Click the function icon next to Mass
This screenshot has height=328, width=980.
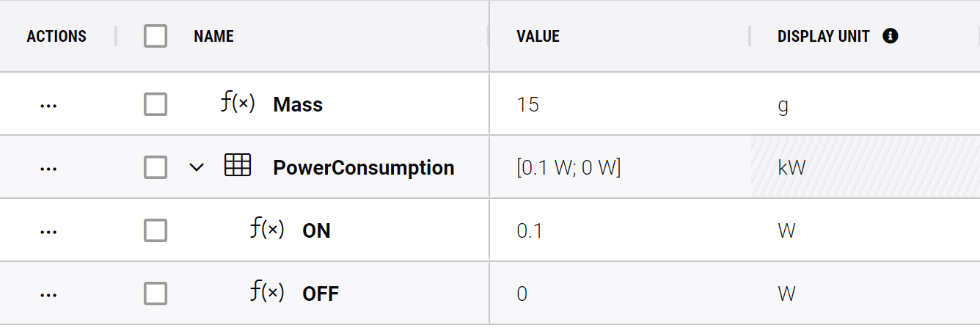point(238,103)
